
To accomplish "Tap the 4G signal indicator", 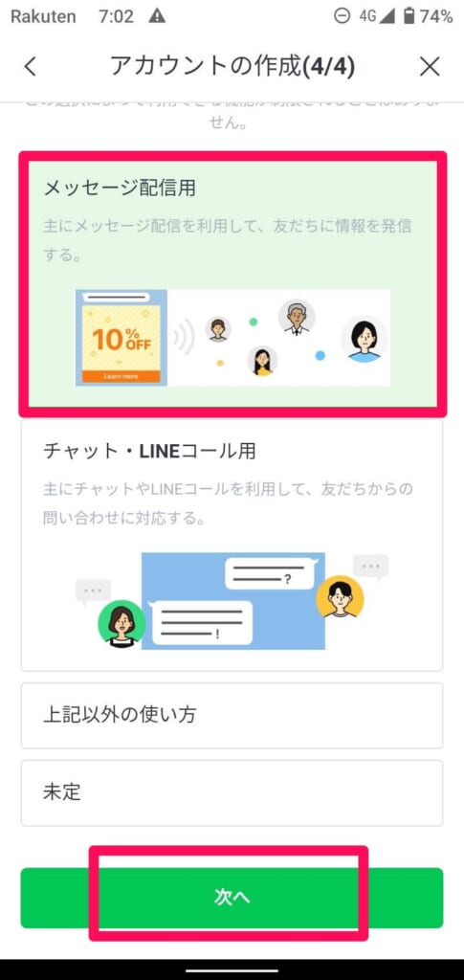I will point(377,16).
